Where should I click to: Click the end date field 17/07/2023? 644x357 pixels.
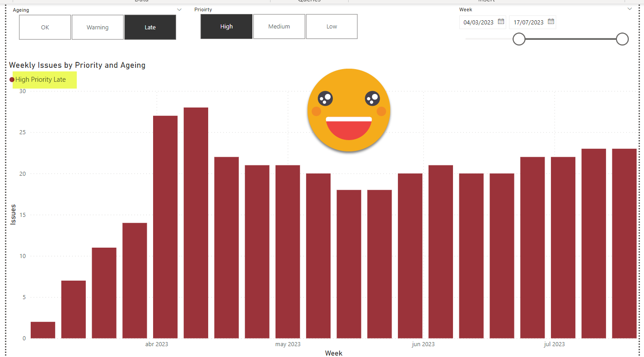coord(528,22)
